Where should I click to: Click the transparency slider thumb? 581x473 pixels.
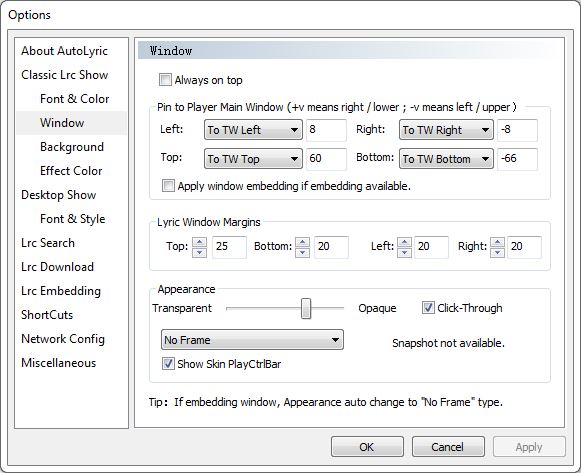(x=306, y=308)
